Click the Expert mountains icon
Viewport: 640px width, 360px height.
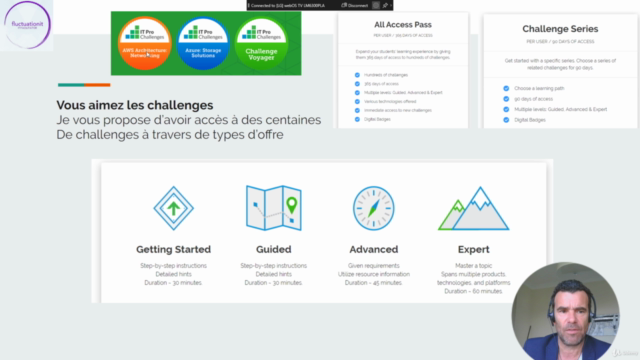tap(473, 209)
